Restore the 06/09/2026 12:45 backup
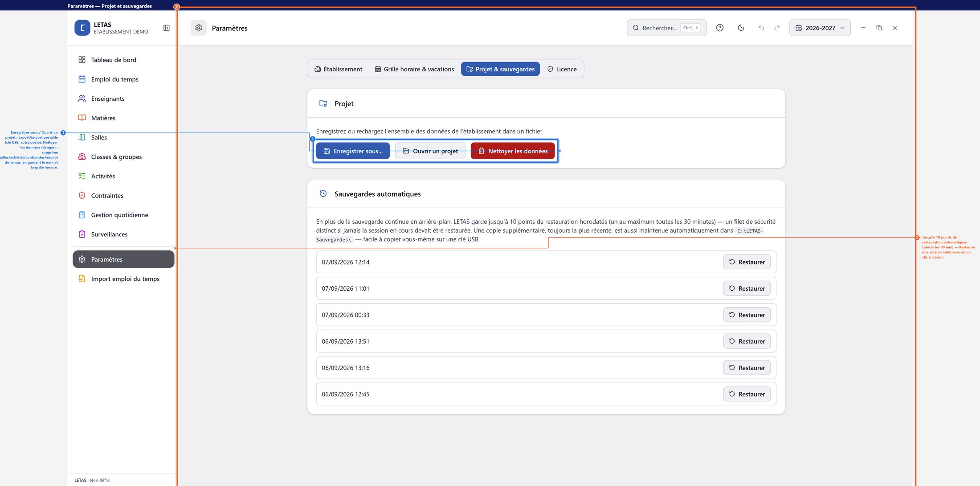 point(747,394)
